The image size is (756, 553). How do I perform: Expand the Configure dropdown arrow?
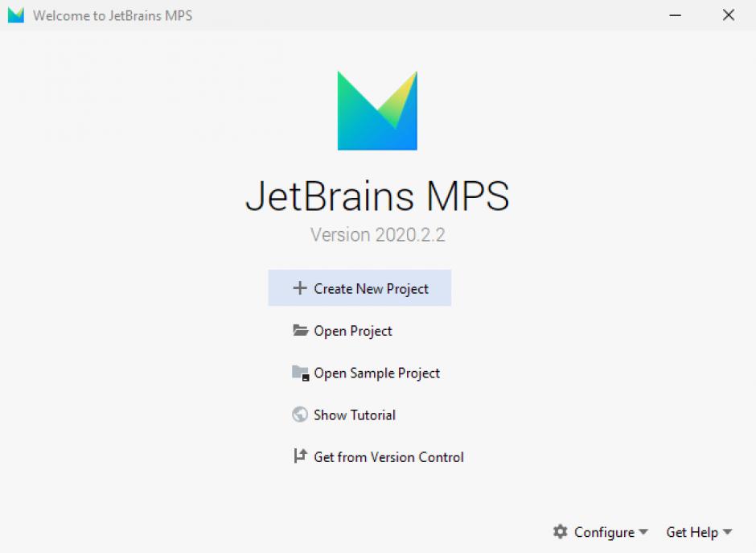pos(643,532)
